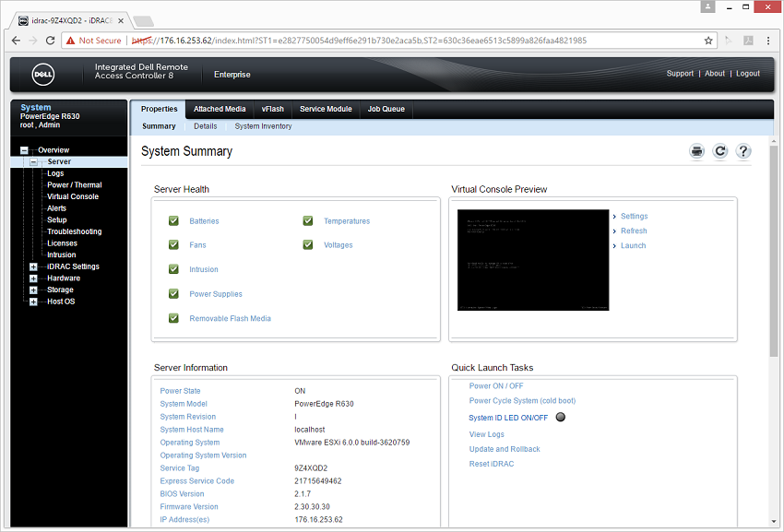The width and height of the screenshot is (784, 532).
Task: Open Licenses in the sidebar tree
Action: coord(62,243)
